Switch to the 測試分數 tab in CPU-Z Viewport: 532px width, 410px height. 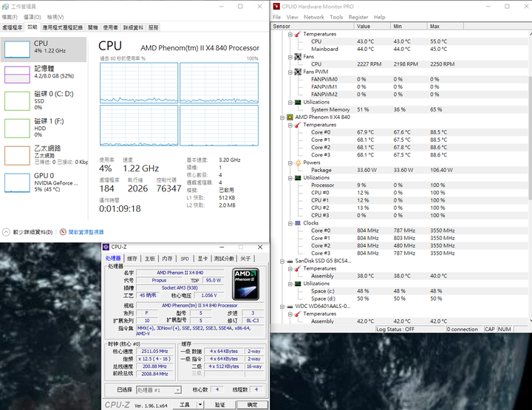pyautogui.click(x=224, y=259)
